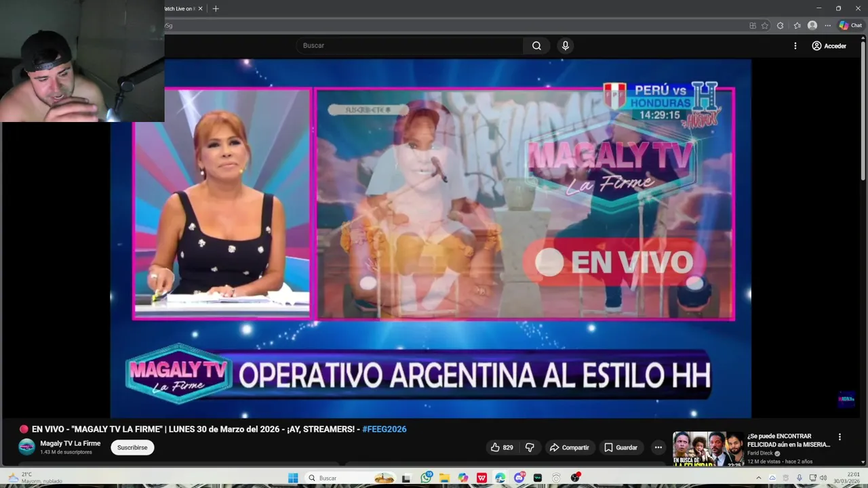Focus the YouTube Buscar search field
This screenshot has height=488, width=868.
[409, 45]
